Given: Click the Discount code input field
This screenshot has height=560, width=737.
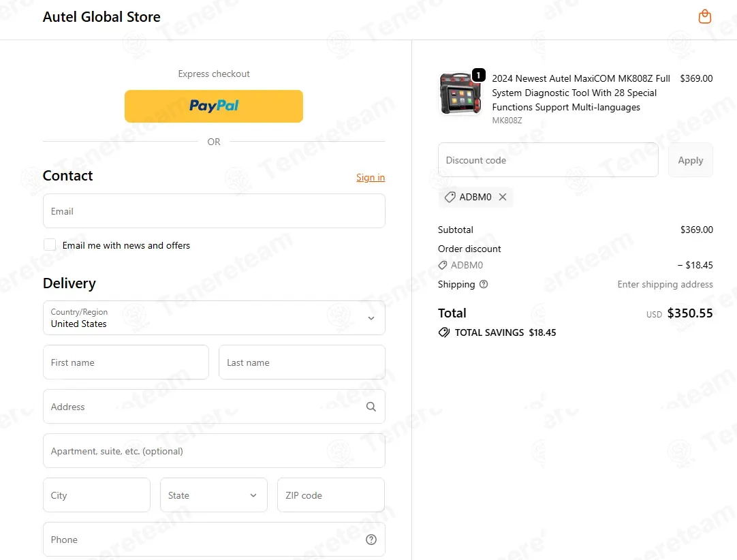Looking at the screenshot, I should coord(548,160).
